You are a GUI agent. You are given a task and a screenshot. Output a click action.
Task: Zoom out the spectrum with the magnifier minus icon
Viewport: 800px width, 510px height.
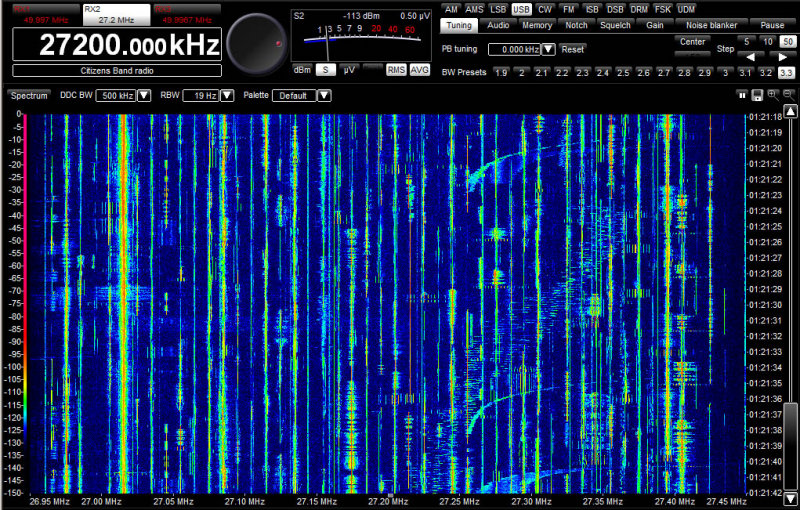click(789, 95)
